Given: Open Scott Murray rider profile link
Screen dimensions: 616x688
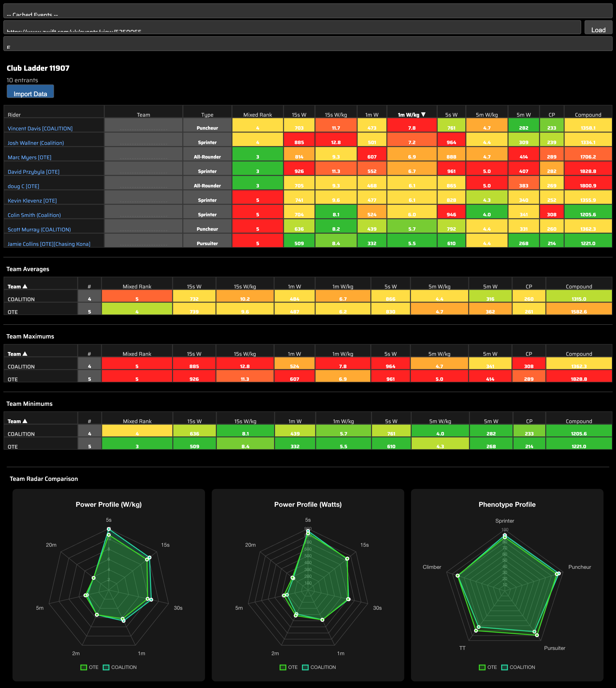Looking at the screenshot, I should (39, 229).
